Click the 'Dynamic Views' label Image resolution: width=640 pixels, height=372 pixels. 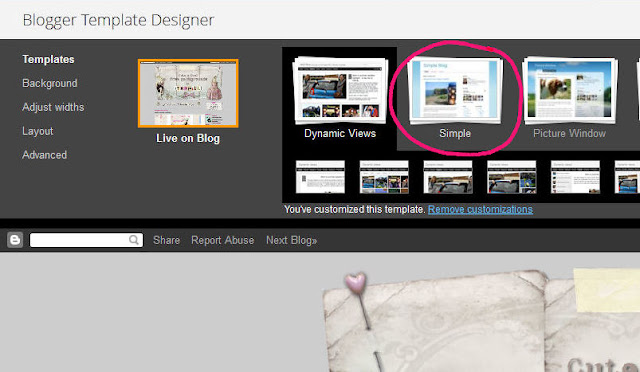[340, 134]
